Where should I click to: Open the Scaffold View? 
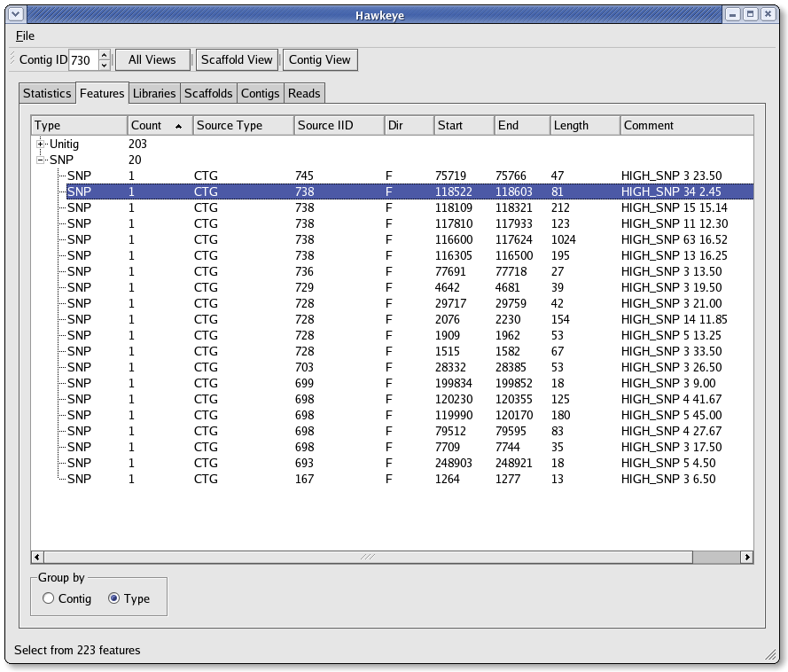[x=237, y=59]
